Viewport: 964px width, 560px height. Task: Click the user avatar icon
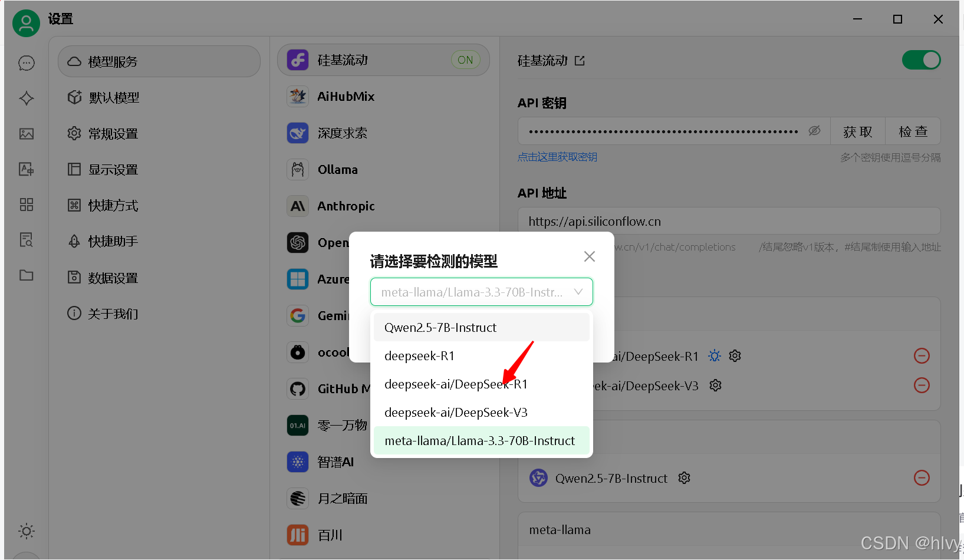(26, 23)
